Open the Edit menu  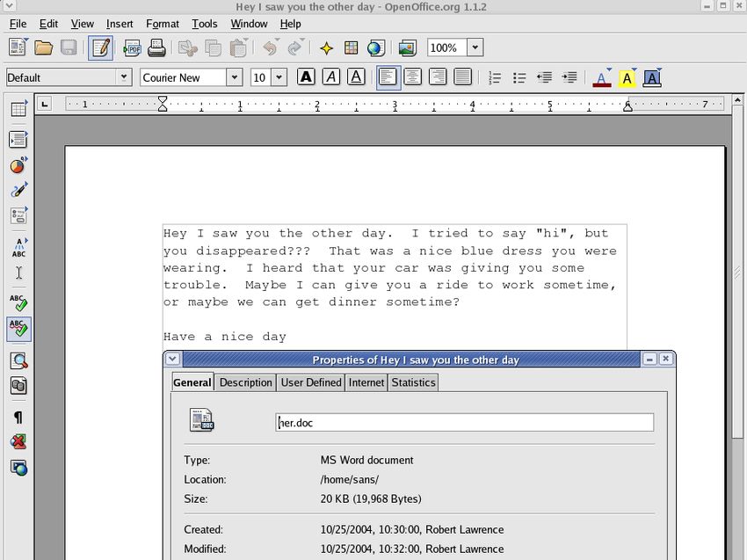[48, 24]
